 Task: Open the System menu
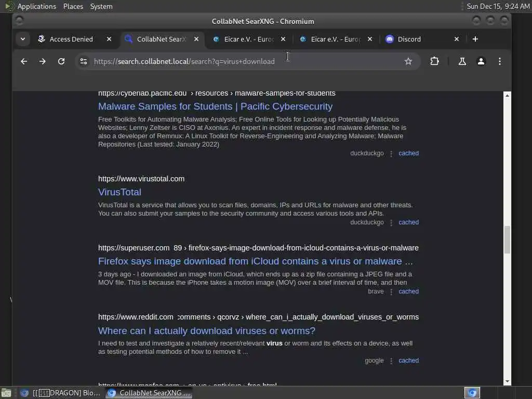click(x=101, y=6)
